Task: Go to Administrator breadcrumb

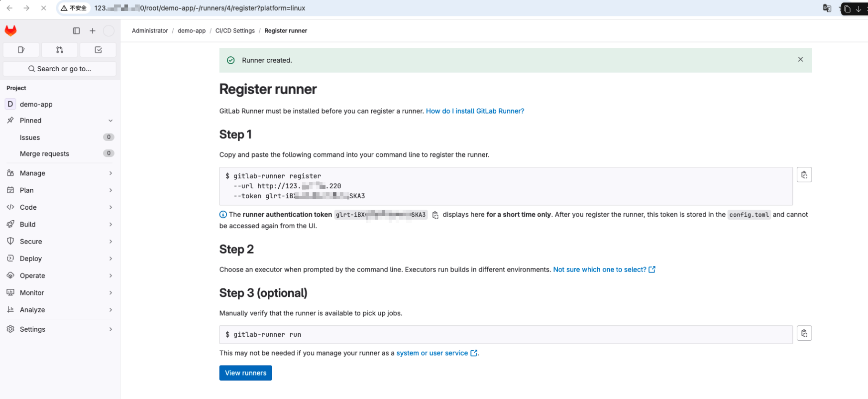Action: [x=150, y=31]
